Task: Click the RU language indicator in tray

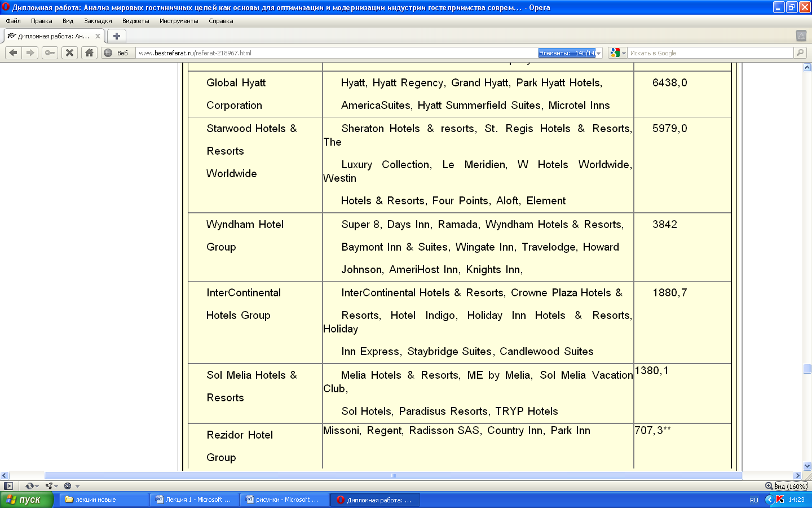Action: (754, 500)
